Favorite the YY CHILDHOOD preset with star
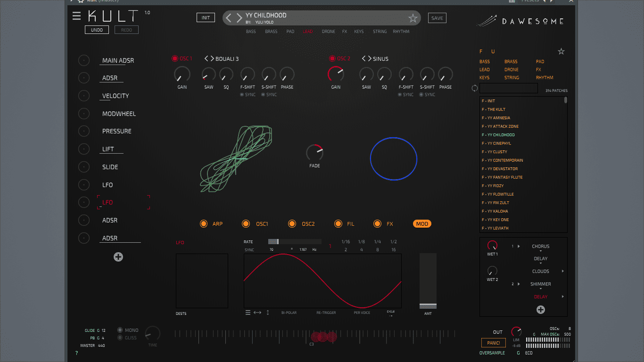 point(413,18)
